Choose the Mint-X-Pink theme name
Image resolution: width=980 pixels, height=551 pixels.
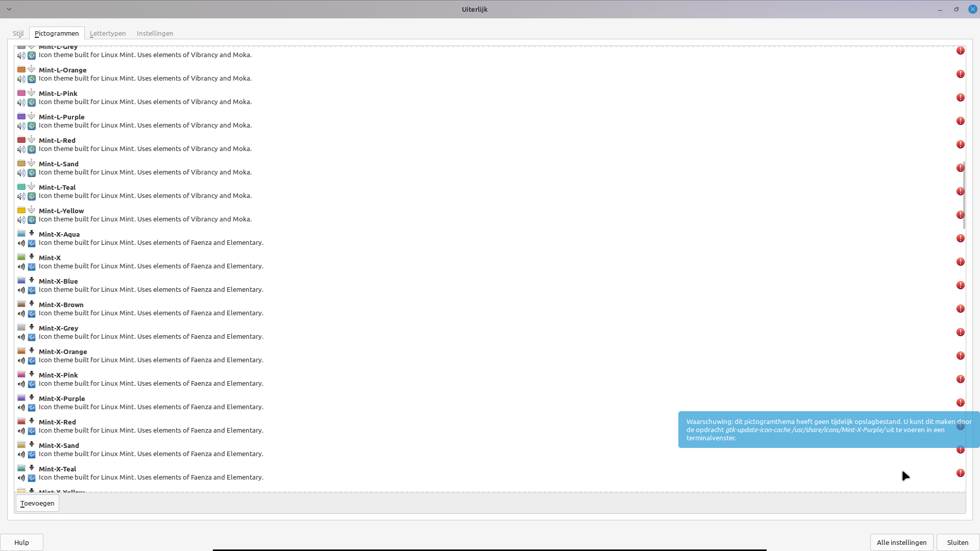click(x=58, y=375)
